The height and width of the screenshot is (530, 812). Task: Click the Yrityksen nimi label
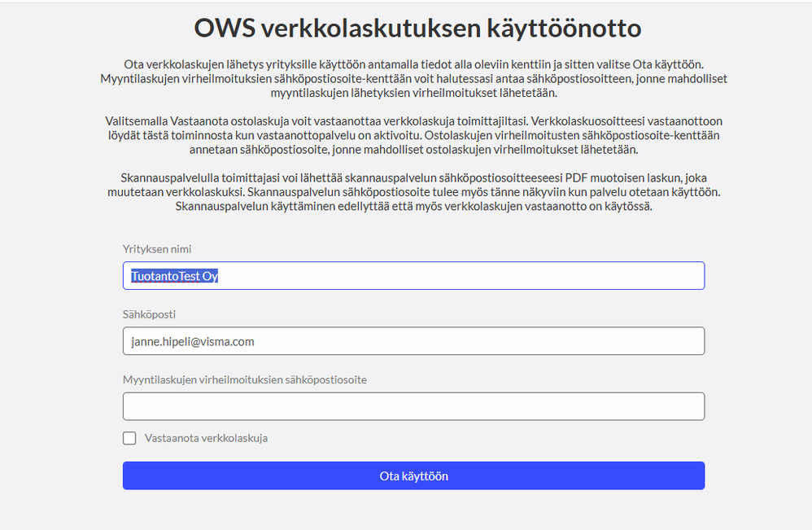(x=157, y=249)
